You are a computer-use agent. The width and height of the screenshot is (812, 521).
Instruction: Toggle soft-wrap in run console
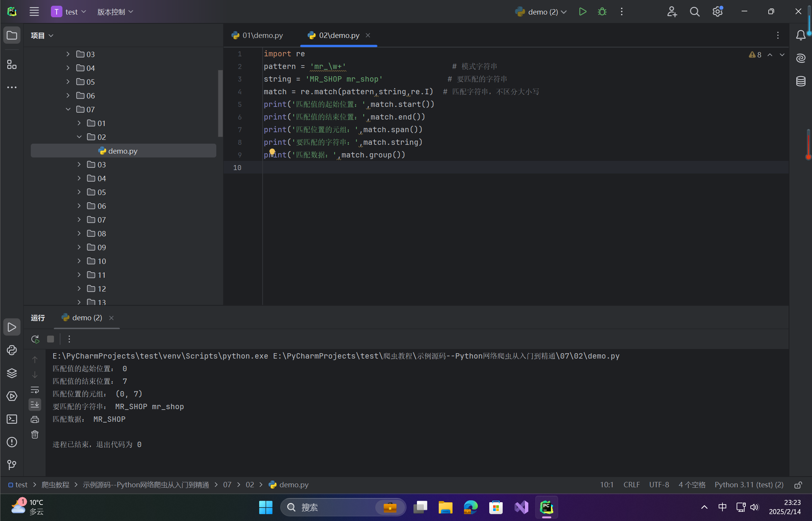coord(35,390)
